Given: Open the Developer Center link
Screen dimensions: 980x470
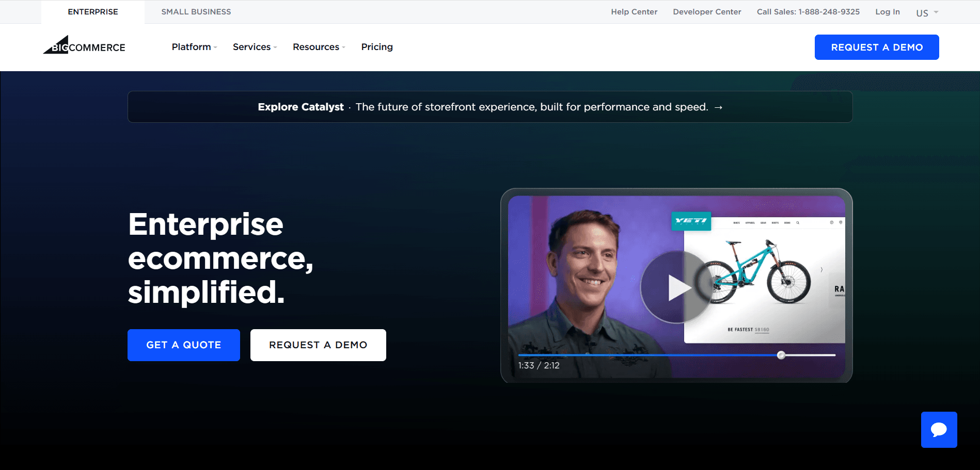Looking at the screenshot, I should click(707, 12).
